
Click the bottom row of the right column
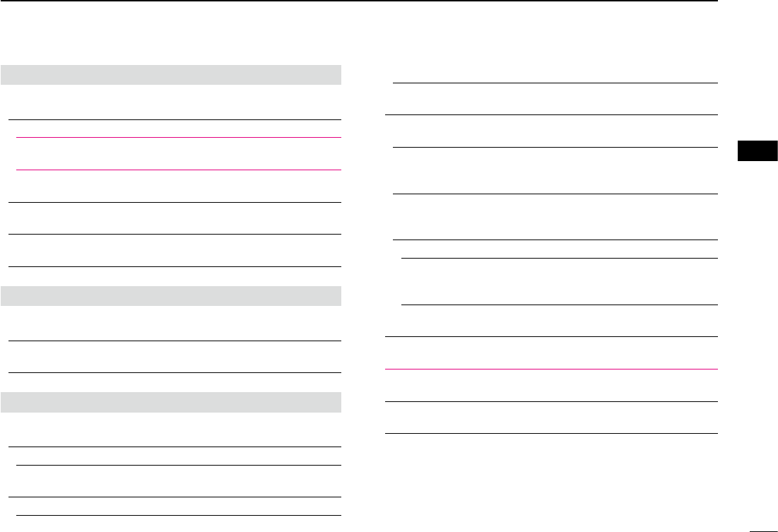(551, 418)
